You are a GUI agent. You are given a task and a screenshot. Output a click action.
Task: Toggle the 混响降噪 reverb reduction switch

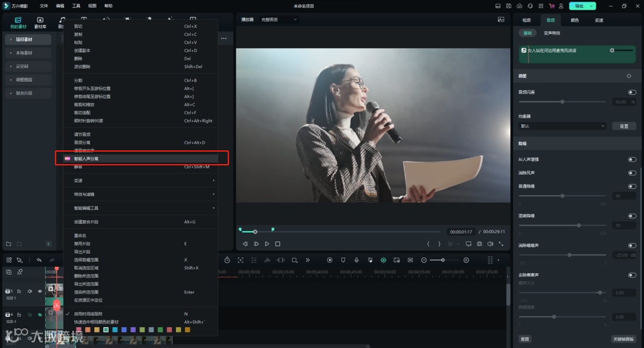tap(632, 216)
